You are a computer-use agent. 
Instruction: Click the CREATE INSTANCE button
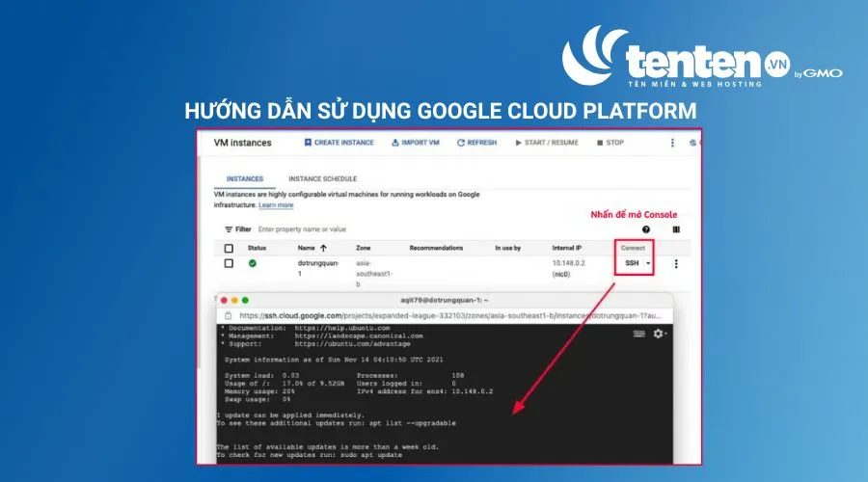[339, 143]
